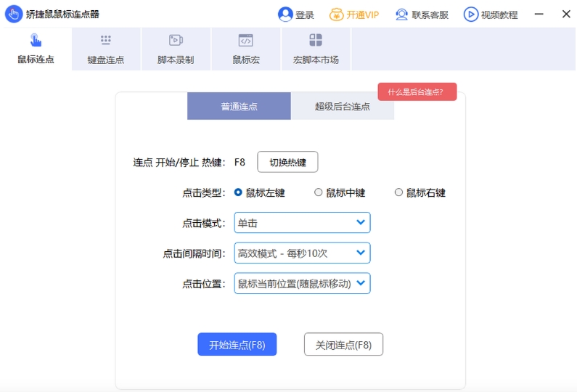Open the 鼠标宏 tab label
Viewport: 577px width, 392px height.
[x=246, y=60]
